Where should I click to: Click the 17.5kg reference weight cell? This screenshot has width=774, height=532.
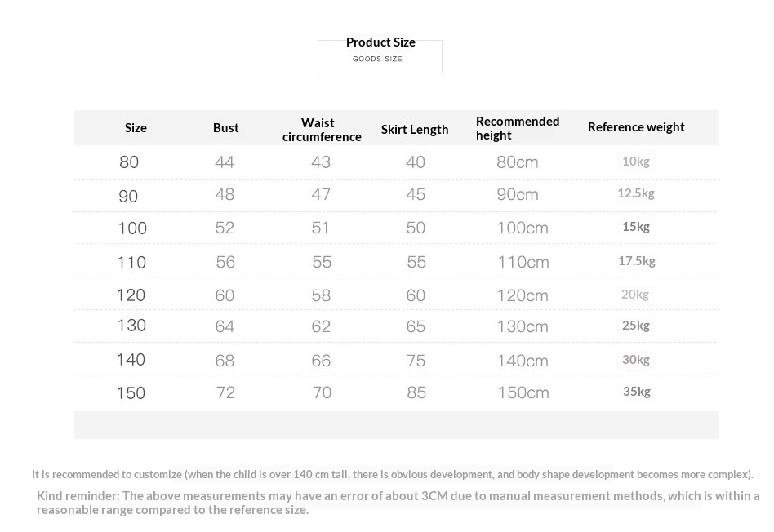(x=637, y=261)
